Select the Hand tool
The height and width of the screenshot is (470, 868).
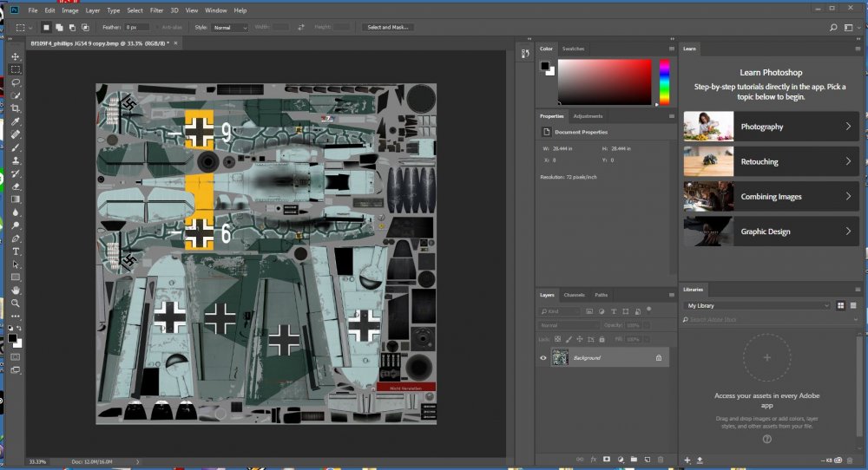point(16,290)
